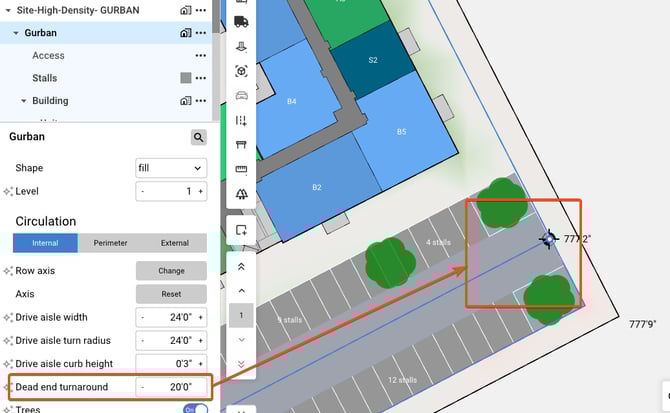Switch to the Perimeter circulation tab
670x413 pixels.
(x=110, y=243)
